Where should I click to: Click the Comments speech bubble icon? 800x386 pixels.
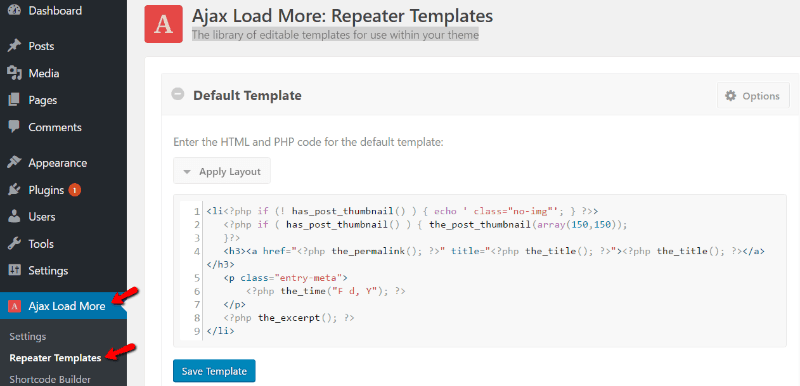[14, 127]
